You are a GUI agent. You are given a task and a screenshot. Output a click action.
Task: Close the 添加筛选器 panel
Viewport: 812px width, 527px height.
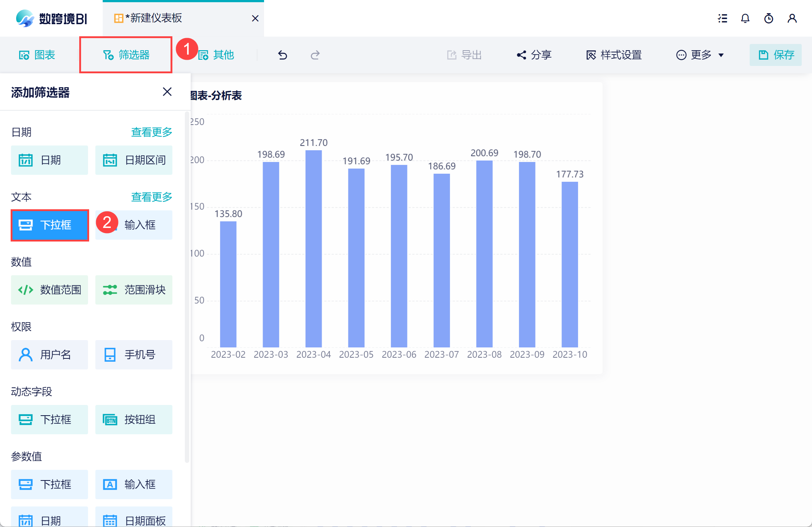click(x=167, y=92)
